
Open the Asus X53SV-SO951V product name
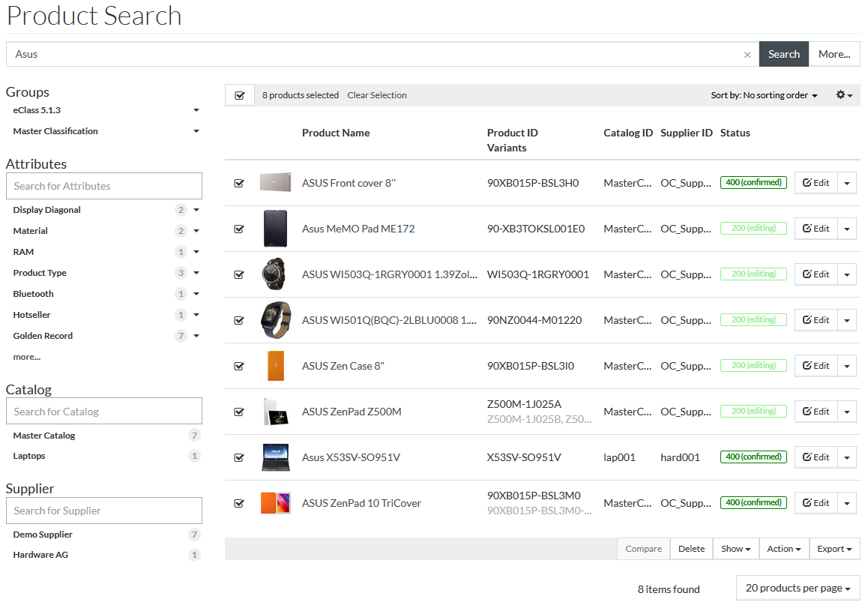tap(351, 458)
